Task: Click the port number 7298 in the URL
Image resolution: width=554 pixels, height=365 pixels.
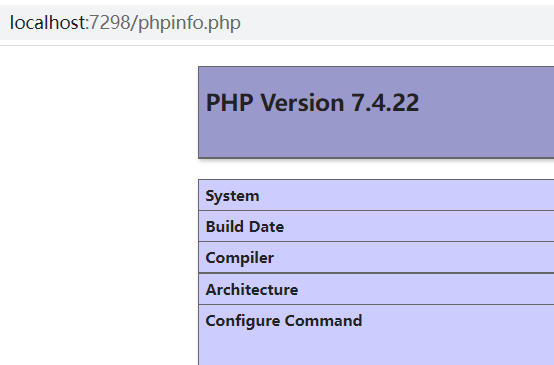Action: pos(109,23)
